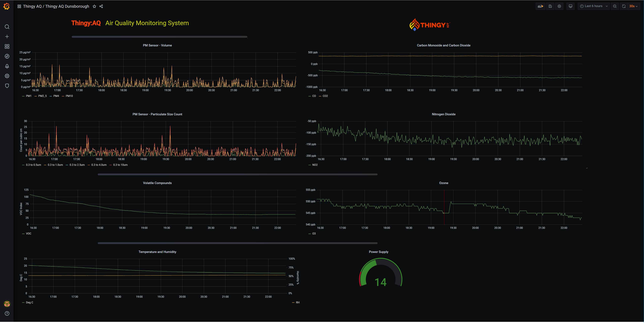Open the Configuration gear in sidebar
Image resolution: width=644 pixels, height=323 pixels.
tap(7, 76)
